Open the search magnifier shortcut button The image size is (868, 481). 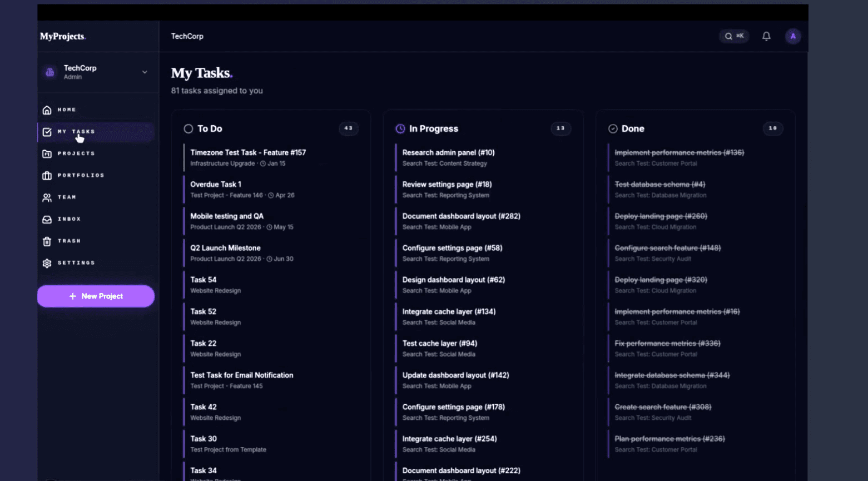click(x=734, y=36)
